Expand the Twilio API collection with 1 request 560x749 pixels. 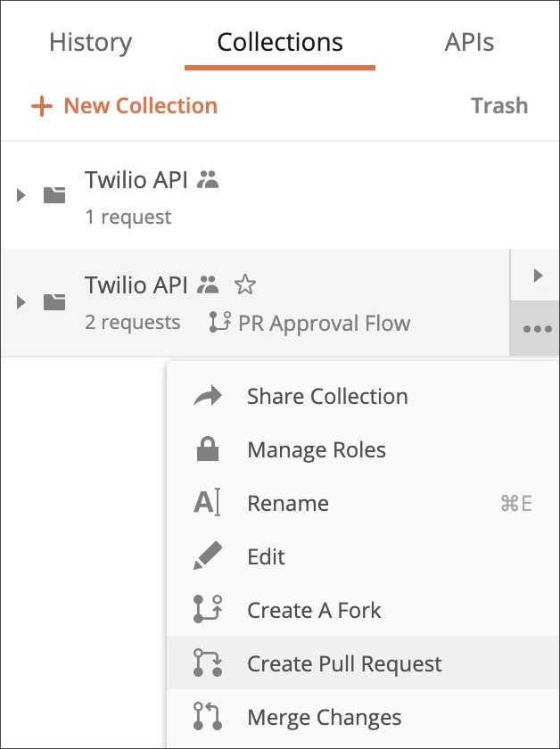[x=21, y=195]
